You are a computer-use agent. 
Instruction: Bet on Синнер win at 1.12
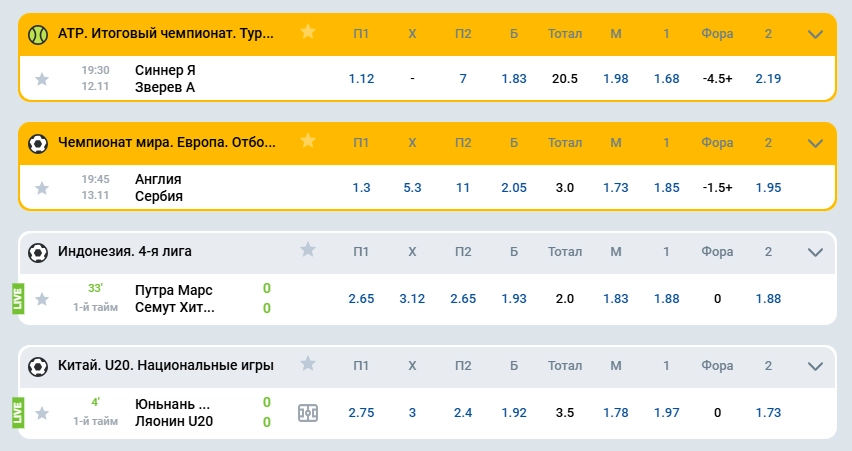[361, 79]
